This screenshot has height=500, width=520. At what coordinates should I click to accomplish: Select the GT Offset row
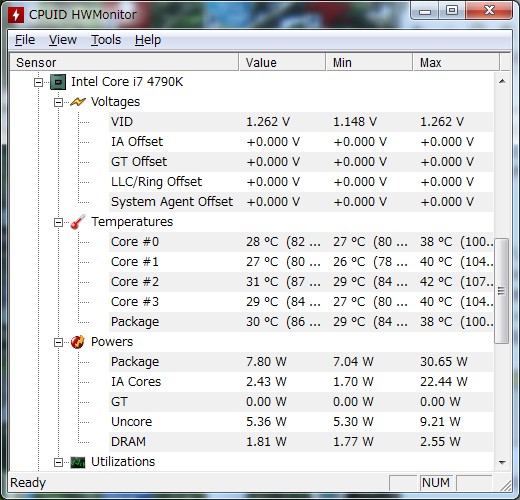click(301, 162)
